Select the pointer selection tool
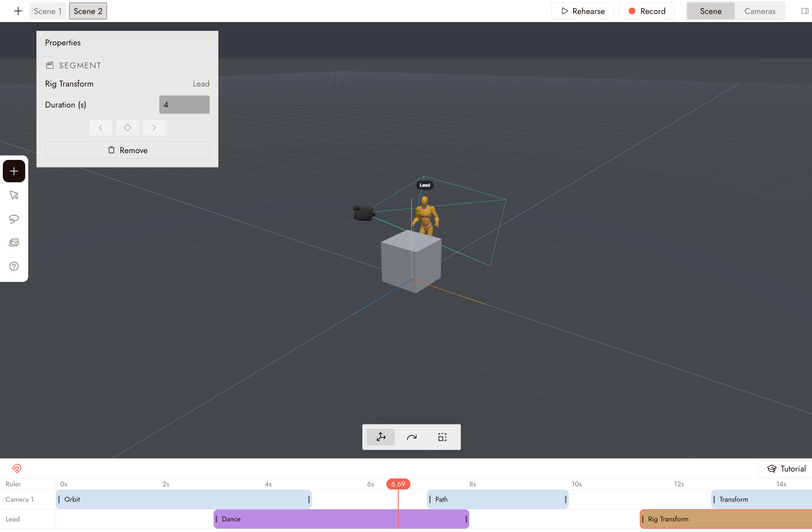 point(14,195)
